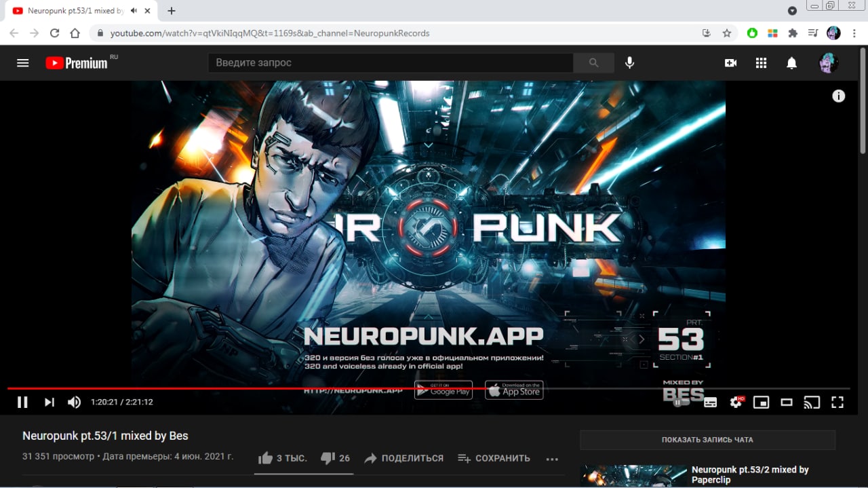Toggle fullscreen on the player
This screenshot has width=868, height=488.
[x=837, y=402]
